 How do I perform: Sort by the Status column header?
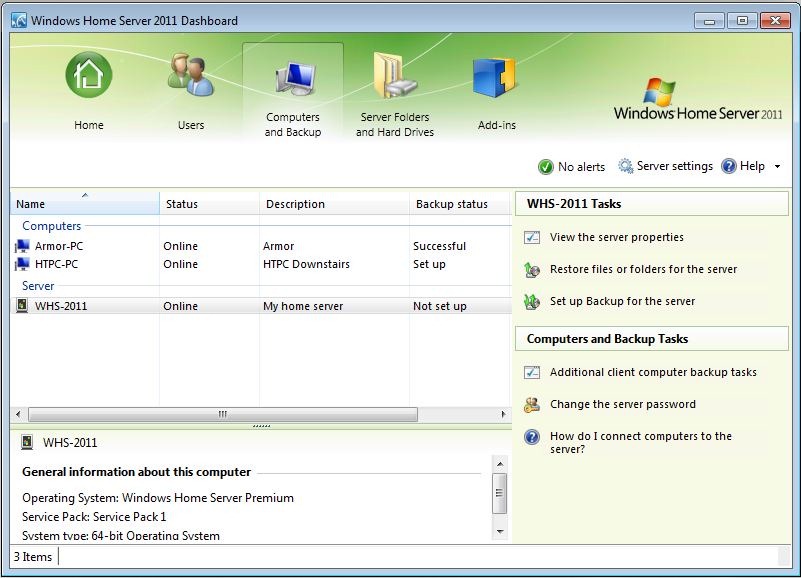(x=209, y=203)
